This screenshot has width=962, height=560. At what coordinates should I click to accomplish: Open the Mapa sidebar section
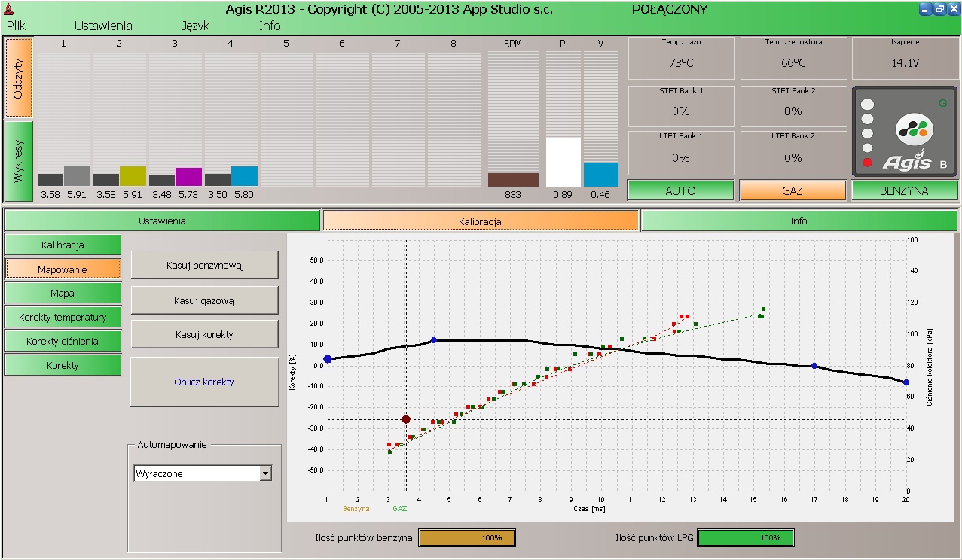[63, 293]
